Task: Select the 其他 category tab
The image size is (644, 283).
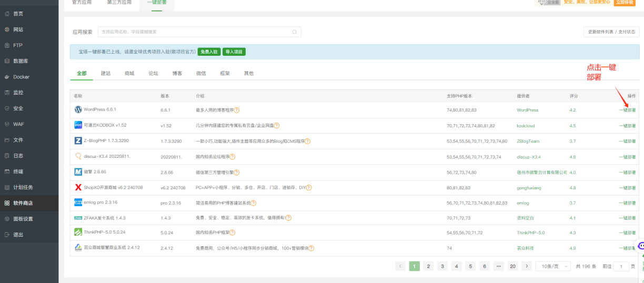Action: pos(248,74)
